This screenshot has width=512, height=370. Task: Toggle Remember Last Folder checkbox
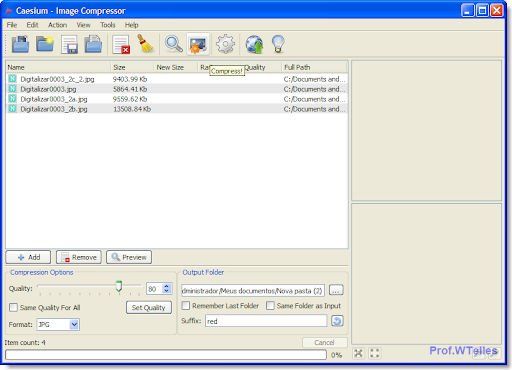point(186,306)
